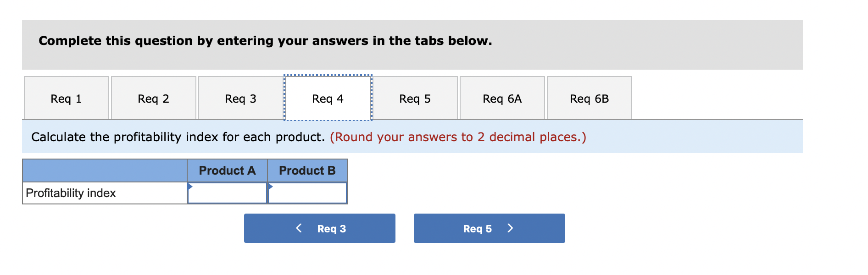868x275 pixels.
Task: Click the Req 5 navigation button
Action: pos(489,228)
